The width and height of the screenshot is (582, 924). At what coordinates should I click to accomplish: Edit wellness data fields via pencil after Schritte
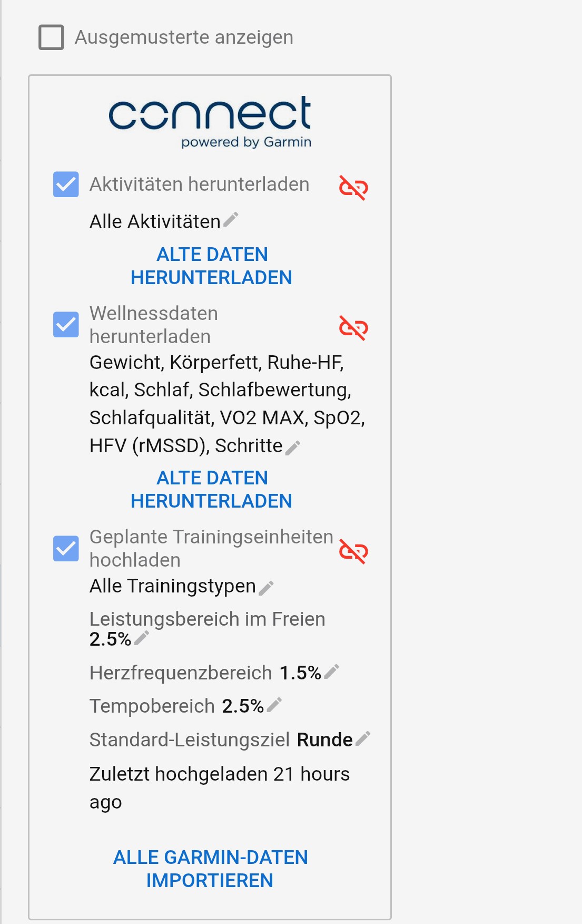point(293,448)
